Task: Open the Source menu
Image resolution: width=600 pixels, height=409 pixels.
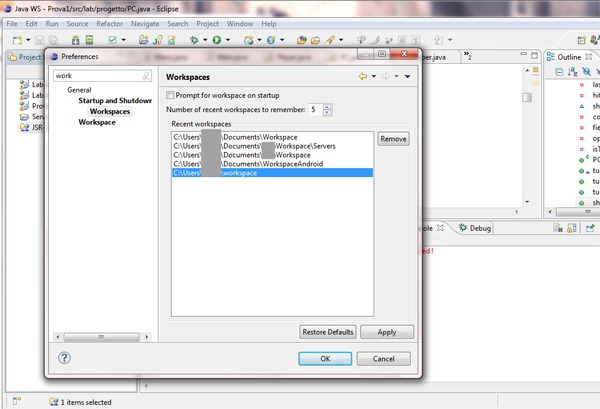Action: [77, 24]
